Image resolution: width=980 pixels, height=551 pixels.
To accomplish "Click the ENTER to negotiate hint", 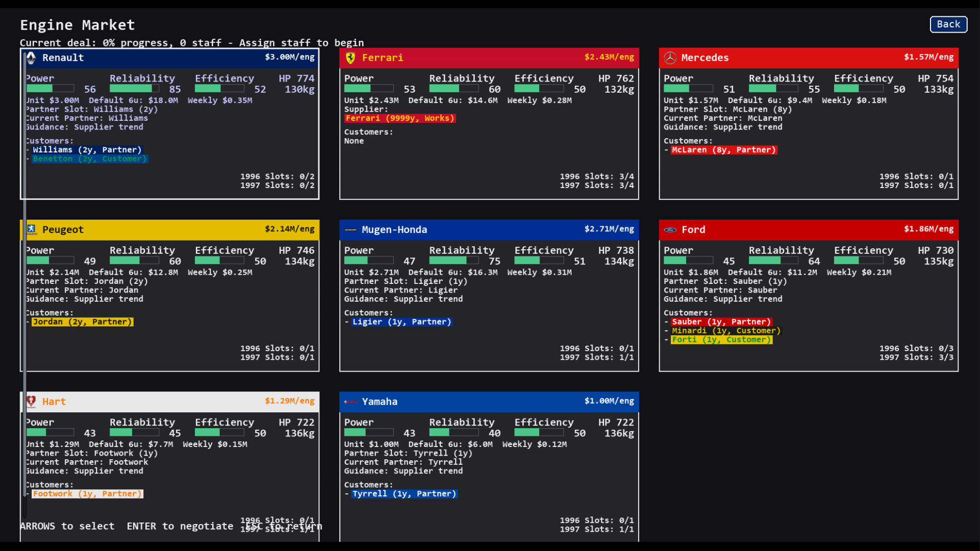I will click(x=180, y=526).
